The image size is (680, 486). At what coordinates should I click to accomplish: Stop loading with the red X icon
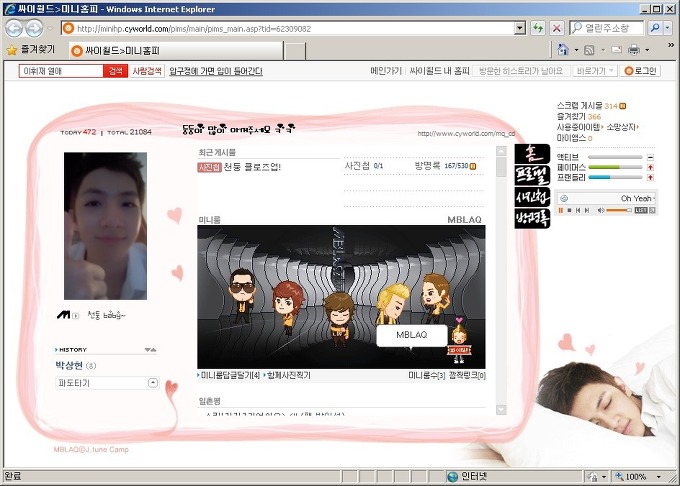pos(556,29)
